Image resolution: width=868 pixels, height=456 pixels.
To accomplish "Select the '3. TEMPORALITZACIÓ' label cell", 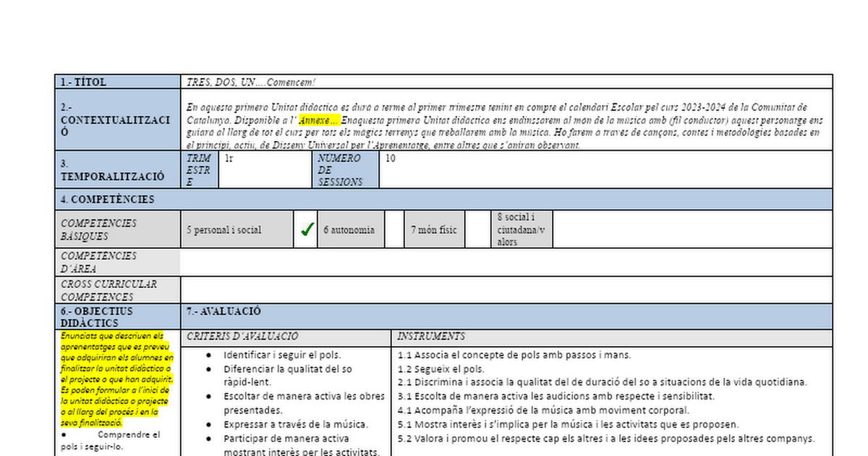I will (x=118, y=169).
